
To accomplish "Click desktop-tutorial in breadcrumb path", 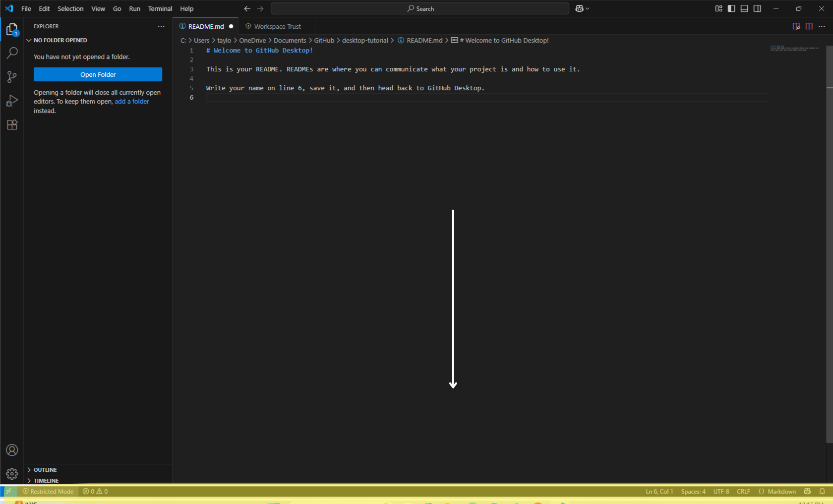I will click(365, 40).
